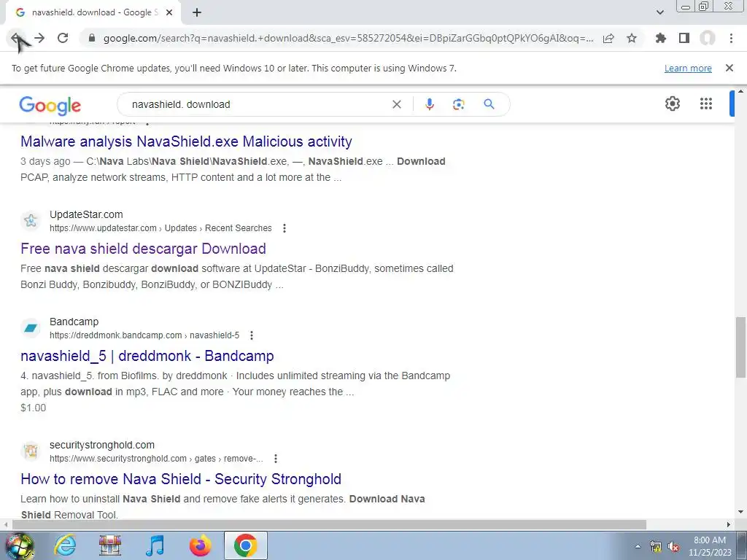Open the Windows Start menu orb

[20, 545]
